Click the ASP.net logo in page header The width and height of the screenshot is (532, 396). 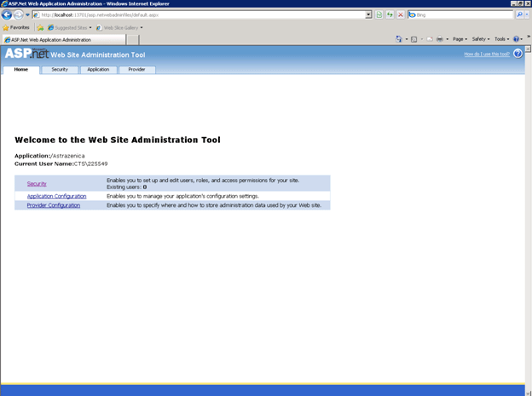click(x=26, y=54)
